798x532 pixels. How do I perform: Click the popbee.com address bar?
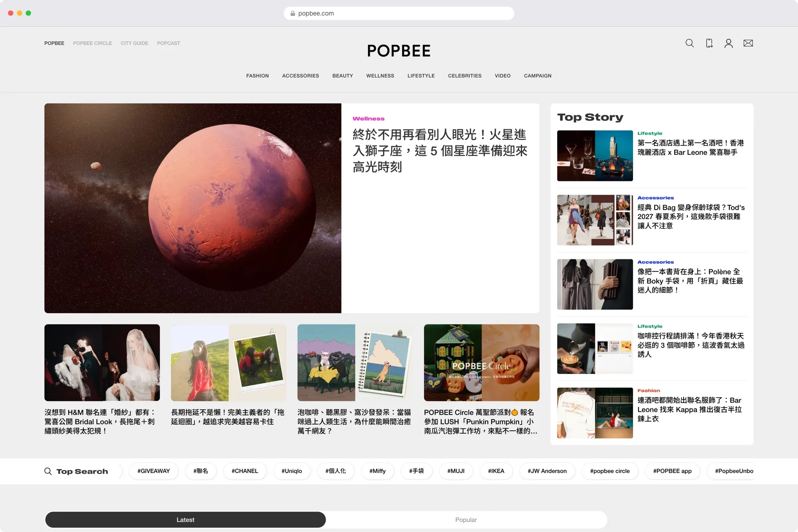tap(399, 13)
